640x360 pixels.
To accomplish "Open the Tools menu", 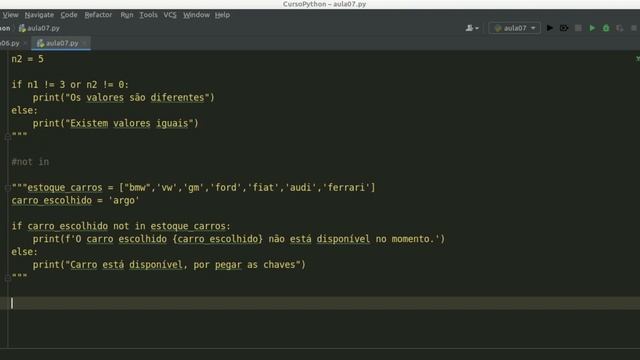I will [x=148, y=15].
